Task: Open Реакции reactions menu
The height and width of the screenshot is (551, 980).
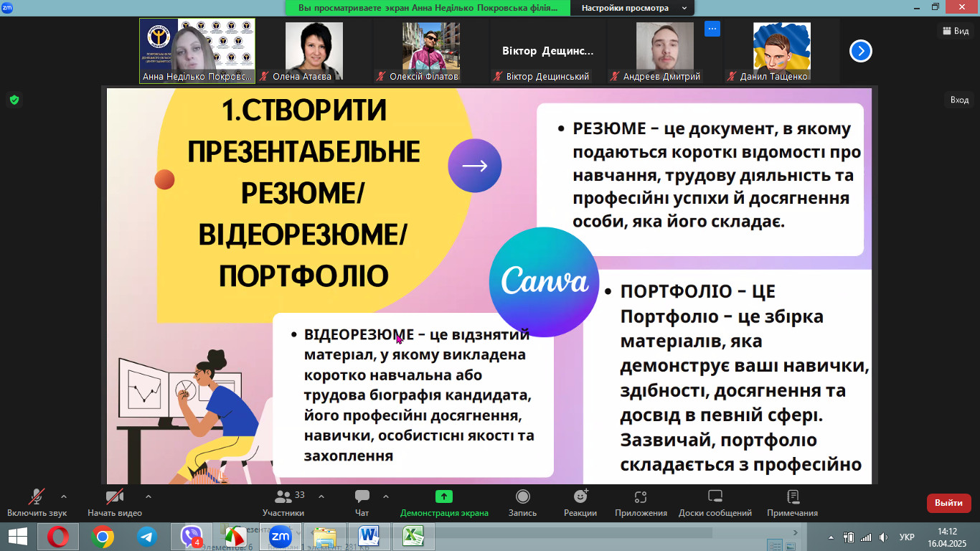Action: (580, 502)
